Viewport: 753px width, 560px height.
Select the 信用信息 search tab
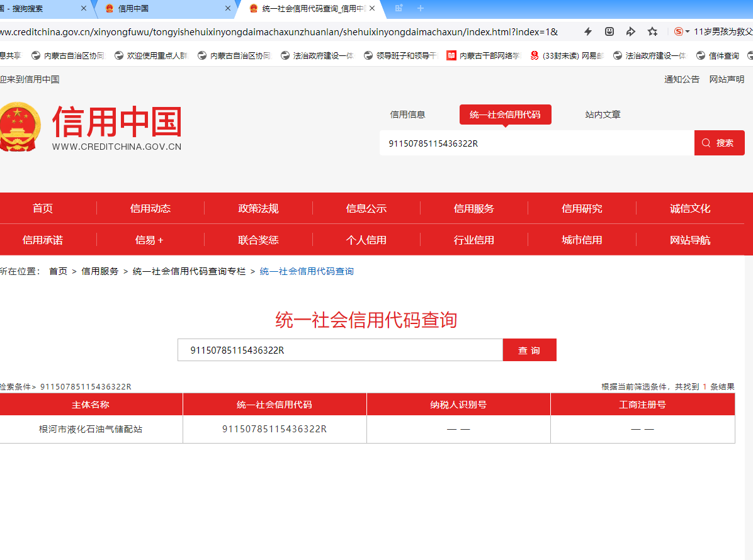(407, 115)
